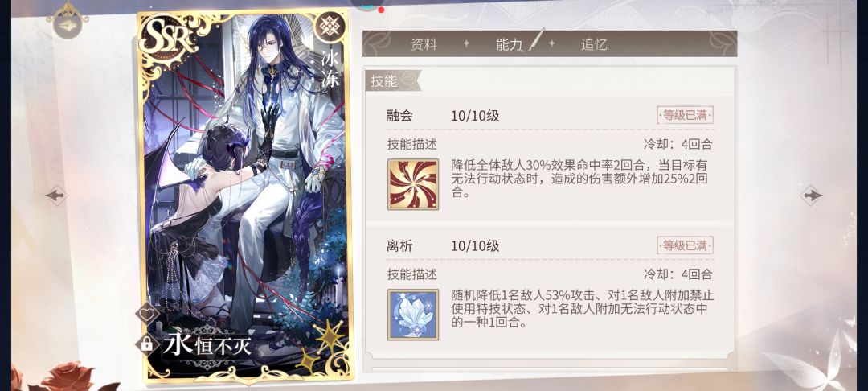Switch to the 能力 tab

510,44
